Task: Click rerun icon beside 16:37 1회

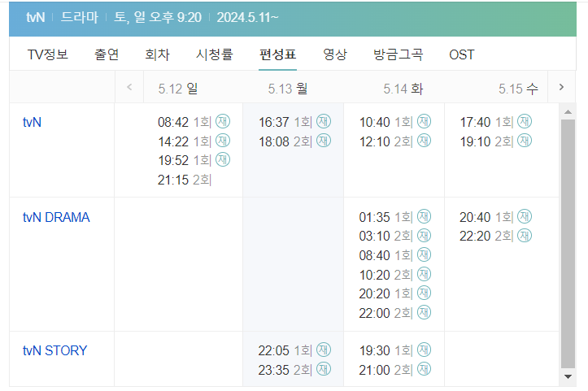Action: click(324, 121)
